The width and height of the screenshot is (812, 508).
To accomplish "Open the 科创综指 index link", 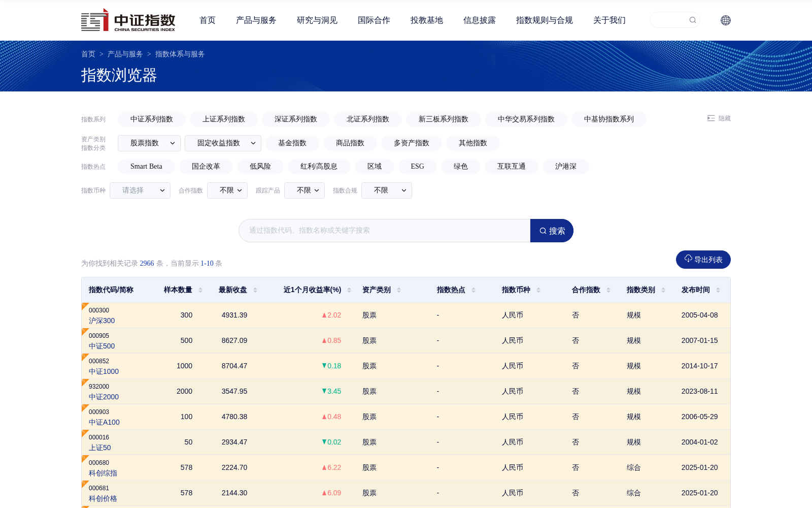I will coord(103,473).
